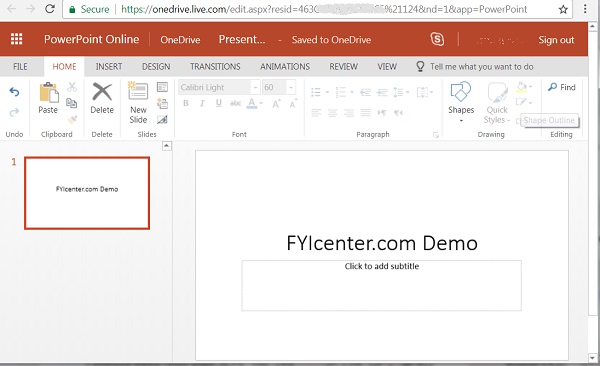This screenshot has width=600, height=366.
Task: Decrease list indent level
Action: tap(366, 92)
